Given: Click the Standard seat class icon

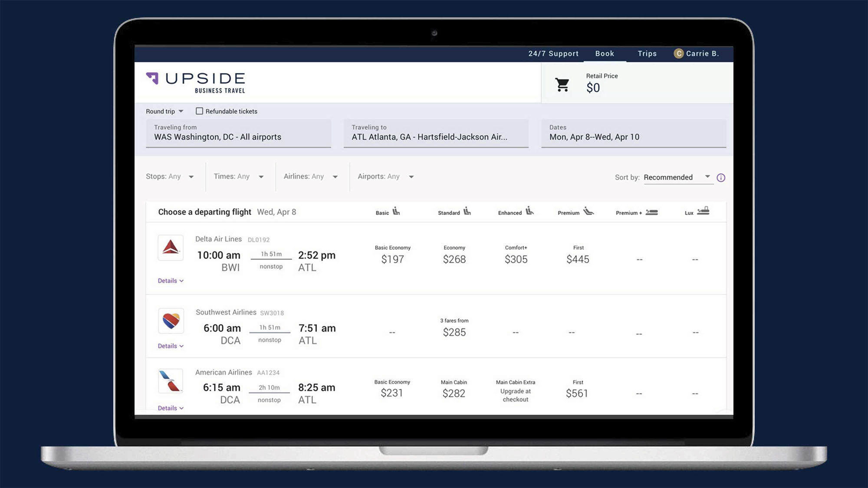Looking at the screenshot, I should [x=467, y=212].
